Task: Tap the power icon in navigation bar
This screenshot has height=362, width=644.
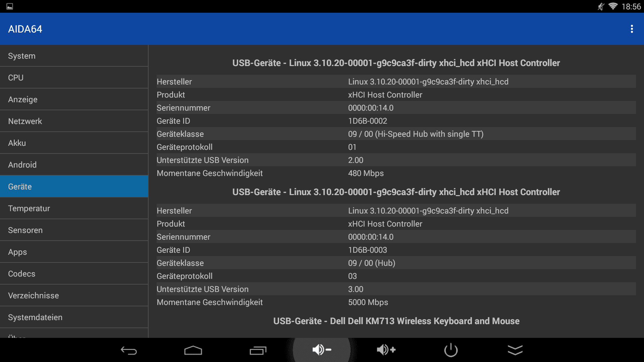Action: (451, 350)
